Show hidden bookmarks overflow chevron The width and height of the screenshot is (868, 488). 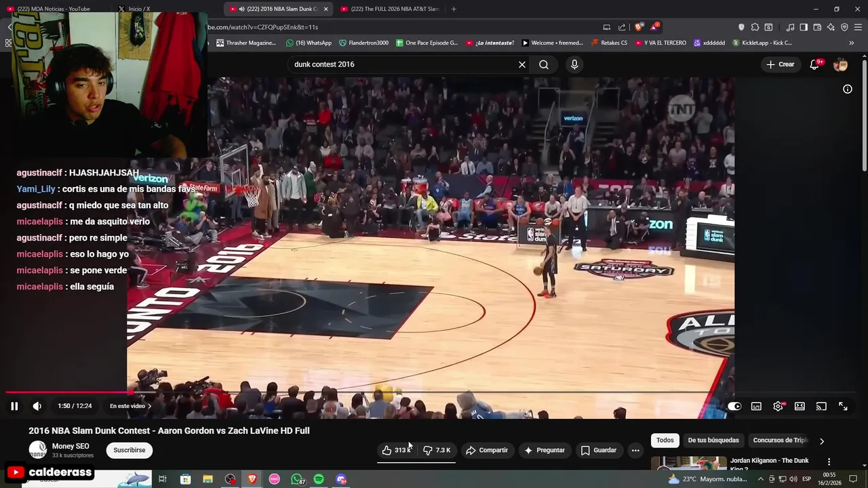point(852,43)
